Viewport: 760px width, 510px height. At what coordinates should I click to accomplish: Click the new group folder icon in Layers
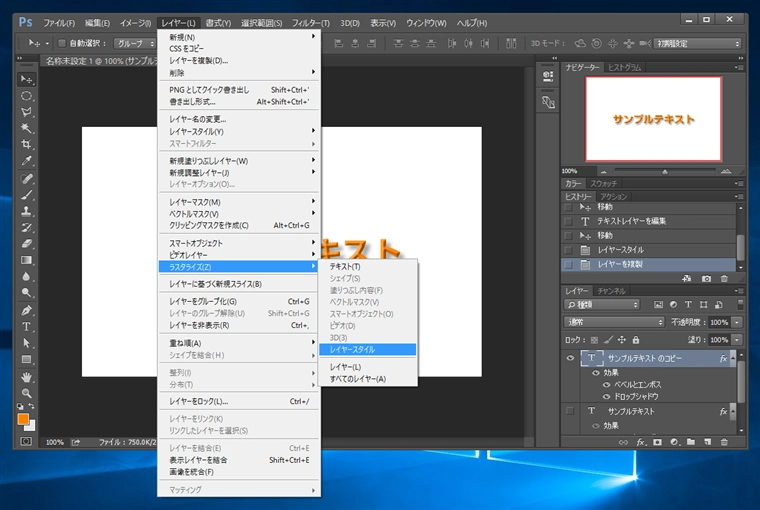[691, 442]
